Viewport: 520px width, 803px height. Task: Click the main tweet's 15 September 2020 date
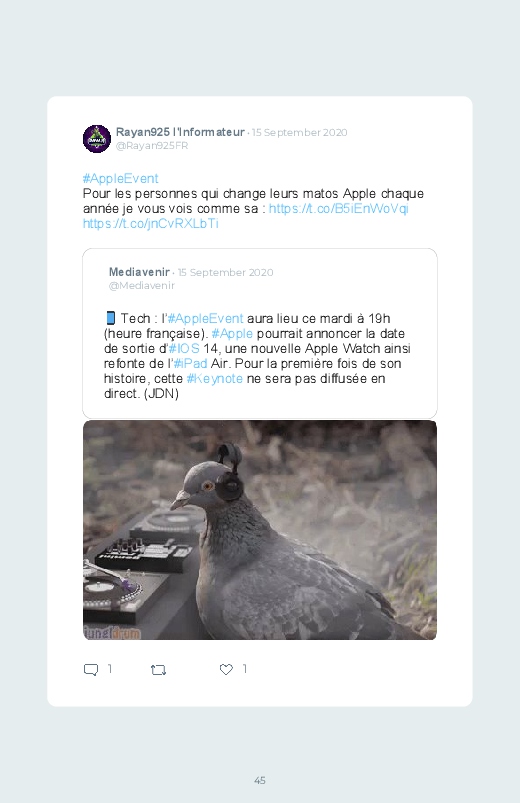[300, 133]
